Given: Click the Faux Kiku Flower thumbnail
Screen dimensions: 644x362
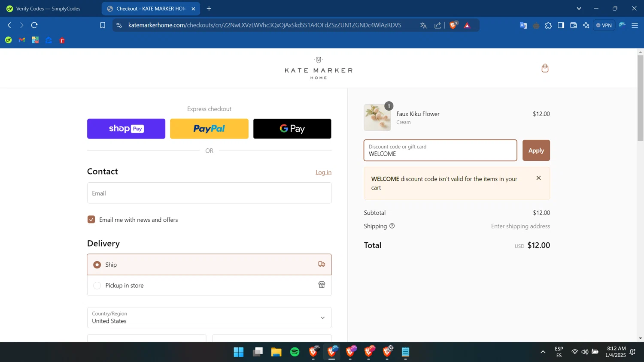Looking at the screenshot, I should [377, 118].
